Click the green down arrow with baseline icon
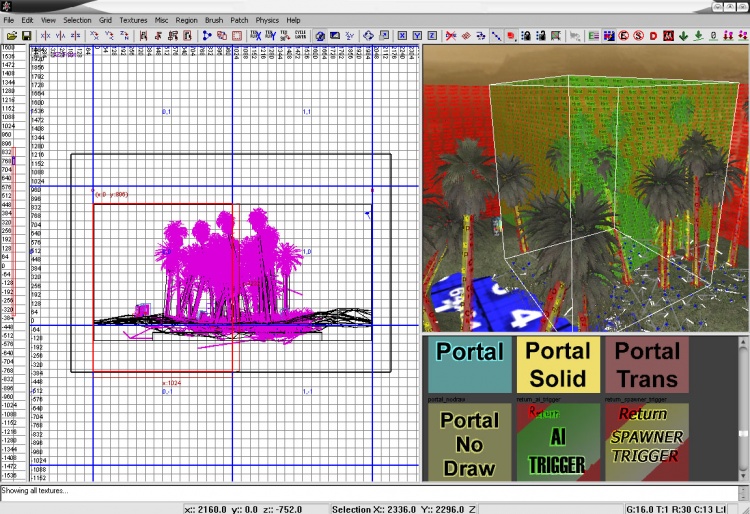The image size is (750, 514). tap(698, 36)
